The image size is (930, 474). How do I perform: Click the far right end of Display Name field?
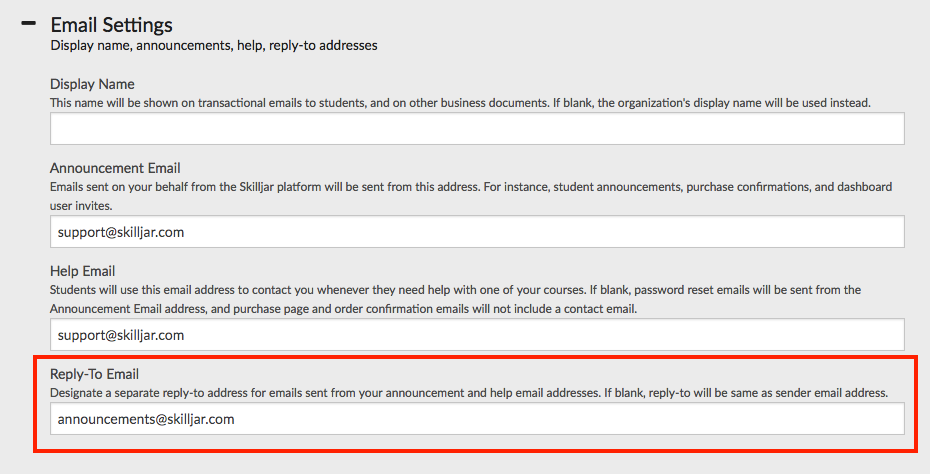[892, 129]
